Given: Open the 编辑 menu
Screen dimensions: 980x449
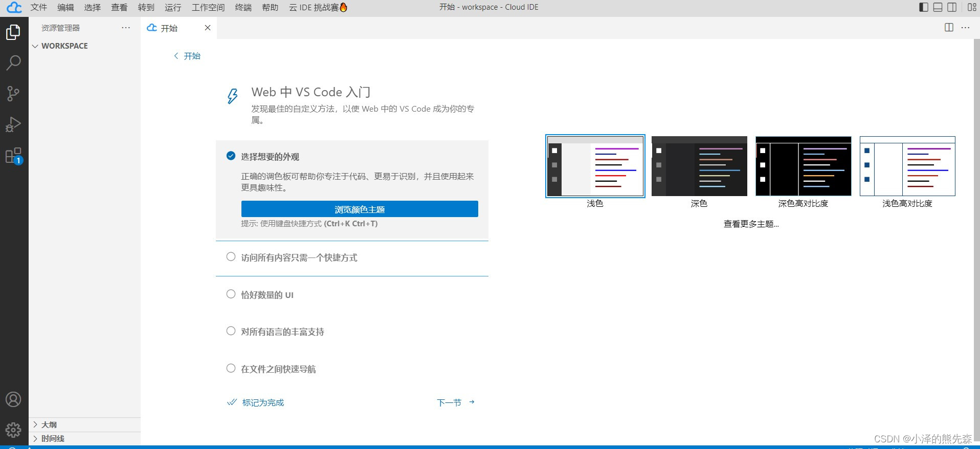Looking at the screenshot, I should point(65,7).
